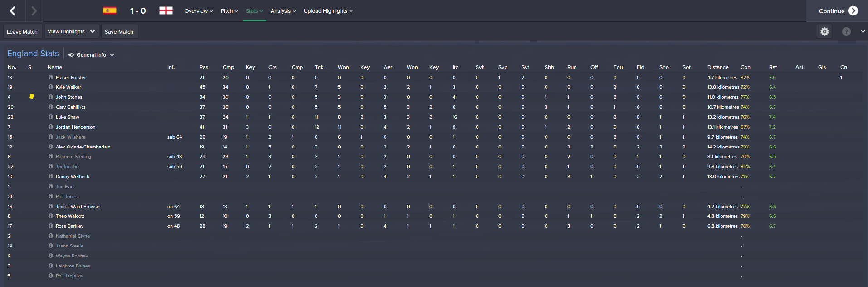This screenshot has width=868, height=287.
Task: Open Jordan Henderson's player name link
Action: tap(75, 127)
